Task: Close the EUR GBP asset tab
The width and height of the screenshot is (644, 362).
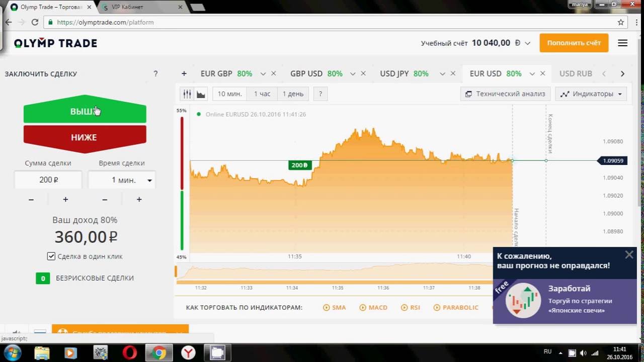Action: 274,73
